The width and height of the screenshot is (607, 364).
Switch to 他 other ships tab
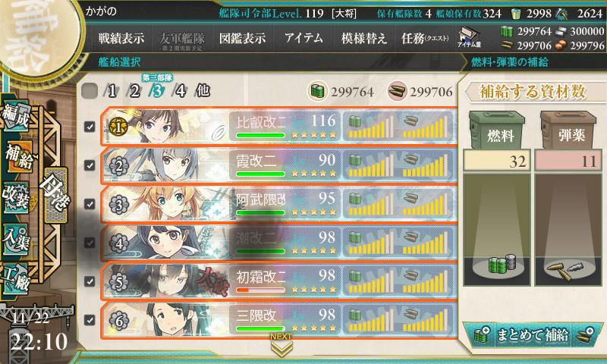click(203, 90)
